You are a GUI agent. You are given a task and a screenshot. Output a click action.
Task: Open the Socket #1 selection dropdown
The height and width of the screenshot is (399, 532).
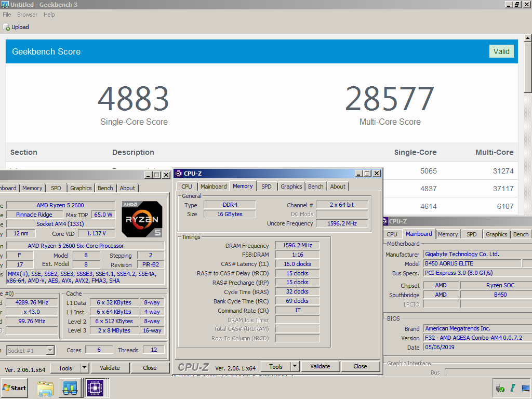[x=50, y=351]
